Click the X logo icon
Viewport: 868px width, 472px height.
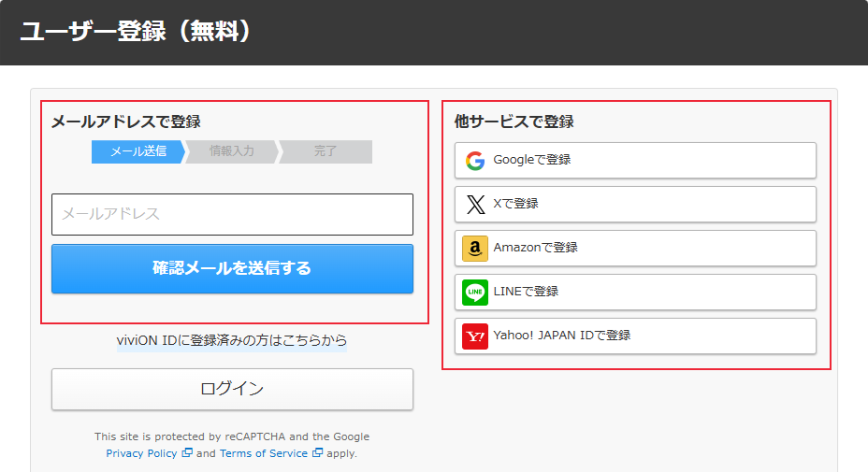coord(475,204)
